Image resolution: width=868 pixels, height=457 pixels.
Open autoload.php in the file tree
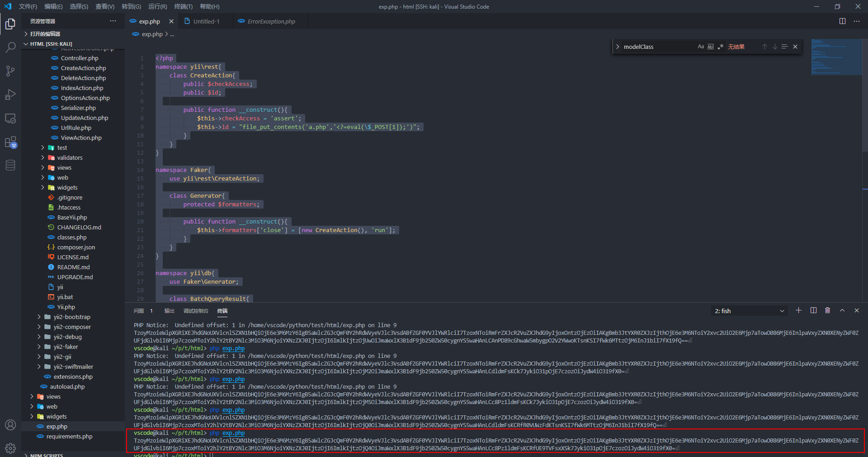67,386
